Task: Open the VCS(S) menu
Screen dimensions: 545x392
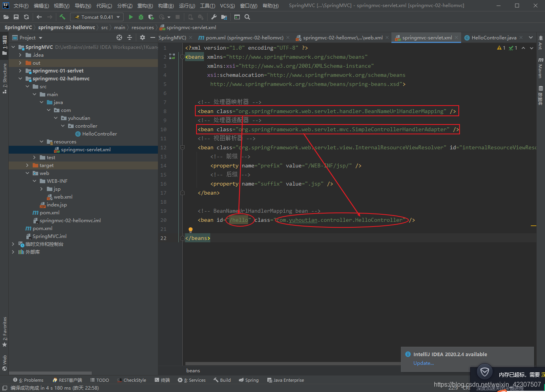Action: (227, 6)
